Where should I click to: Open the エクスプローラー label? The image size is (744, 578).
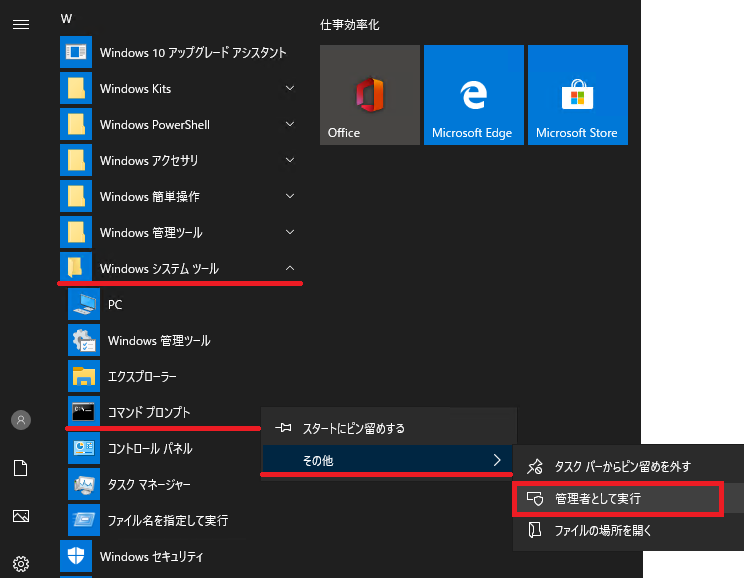142,376
